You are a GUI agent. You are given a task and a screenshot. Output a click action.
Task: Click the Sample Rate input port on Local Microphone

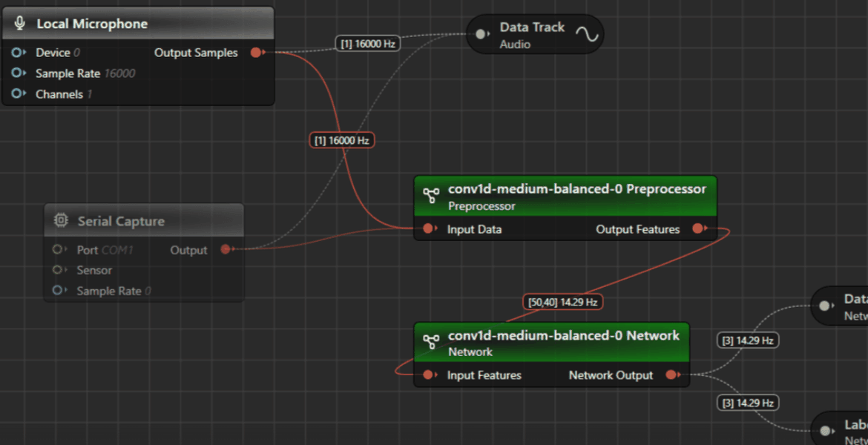point(19,73)
